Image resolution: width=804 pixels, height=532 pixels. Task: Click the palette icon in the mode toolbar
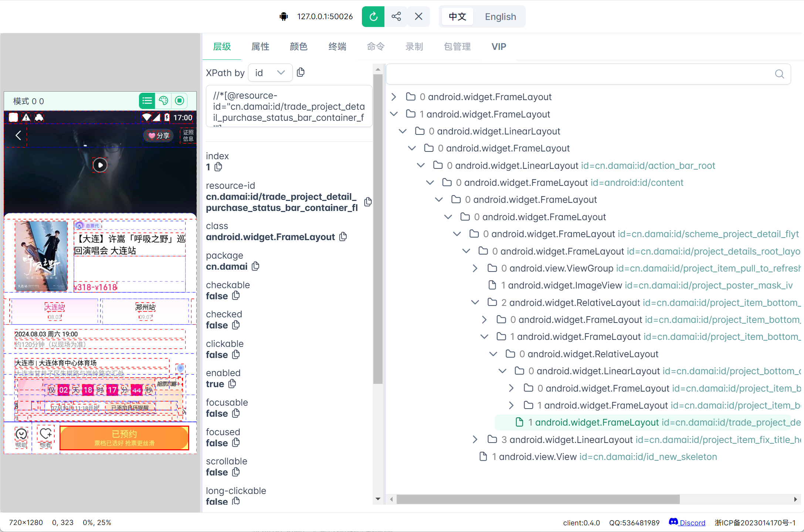click(163, 101)
